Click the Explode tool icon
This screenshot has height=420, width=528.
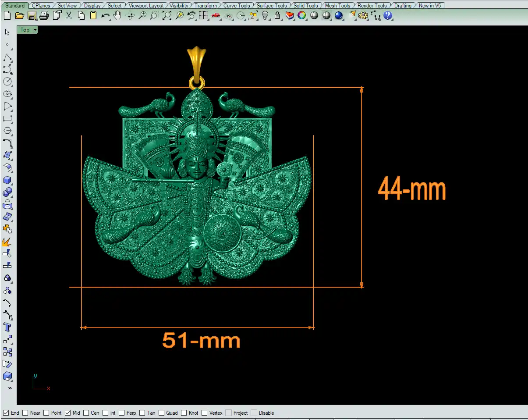[x=7, y=242]
